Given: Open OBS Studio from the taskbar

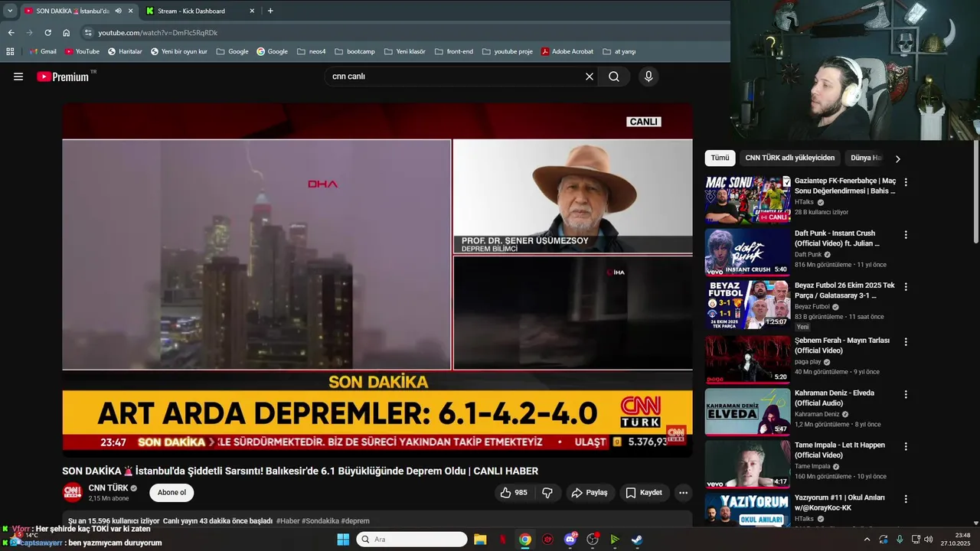Looking at the screenshot, I should click(593, 540).
